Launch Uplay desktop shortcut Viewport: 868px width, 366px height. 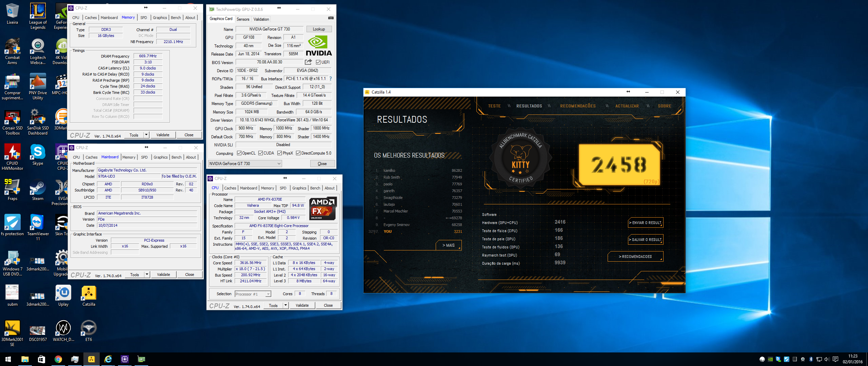pos(63,296)
